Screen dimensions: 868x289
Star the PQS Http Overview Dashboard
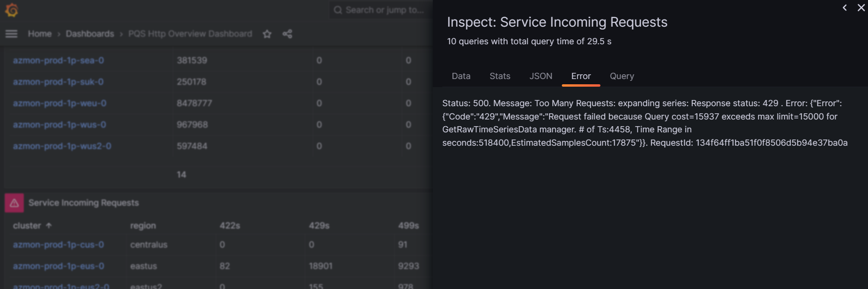click(x=267, y=34)
